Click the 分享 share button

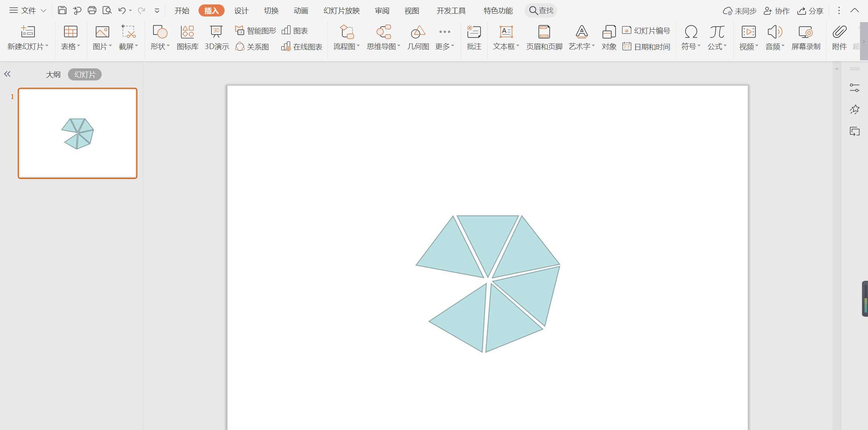point(811,11)
